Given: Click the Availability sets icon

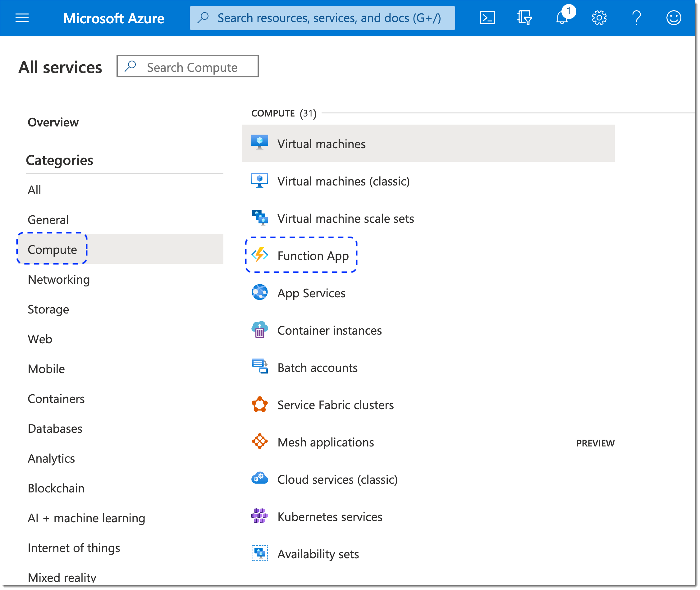Looking at the screenshot, I should (259, 554).
